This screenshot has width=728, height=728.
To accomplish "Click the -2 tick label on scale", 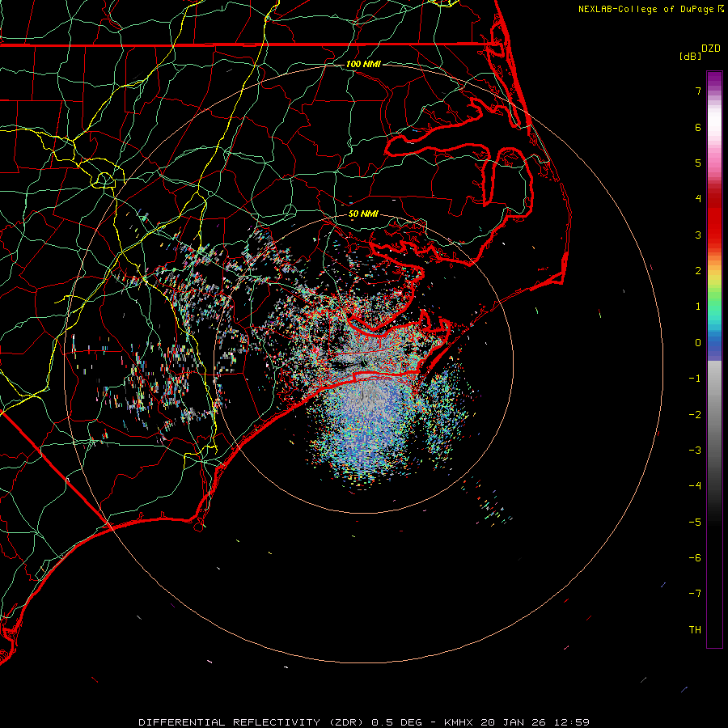I will pos(695,415).
